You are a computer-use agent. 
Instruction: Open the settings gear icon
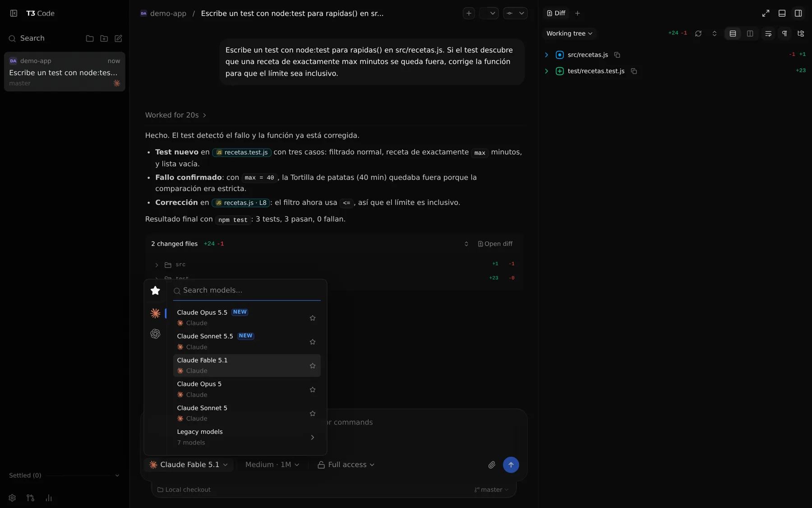[x=12, y=498]
